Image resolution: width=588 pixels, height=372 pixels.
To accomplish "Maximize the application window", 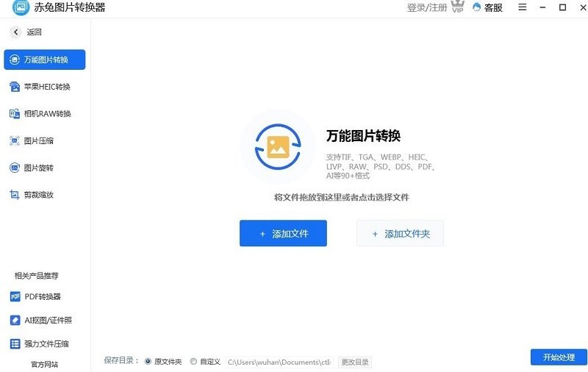I will (562, 7).
